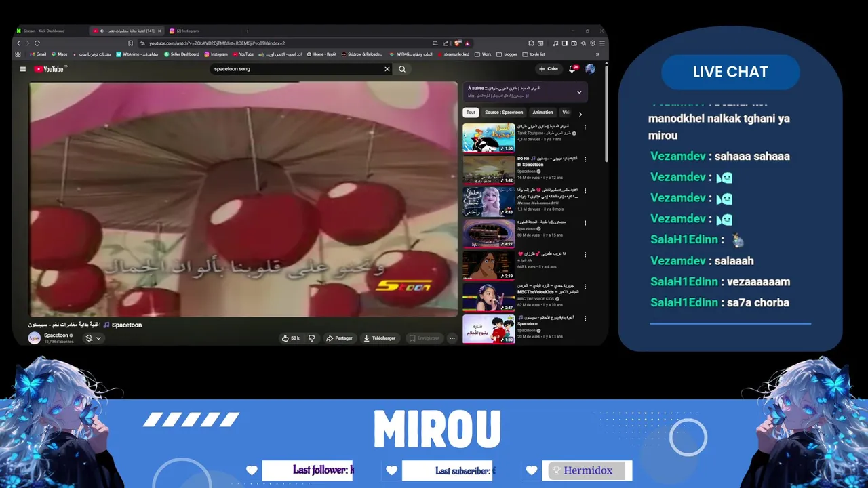Open the Home - Replit bookmark

click(321, 54)
